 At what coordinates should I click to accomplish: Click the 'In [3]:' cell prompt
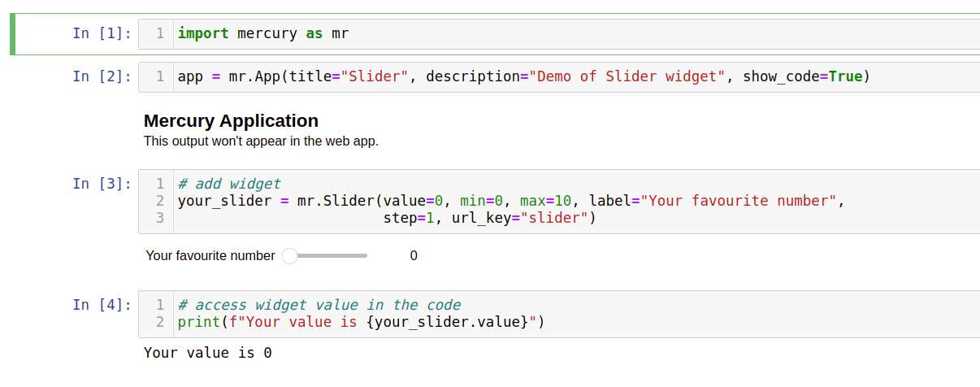pos(102,184)
